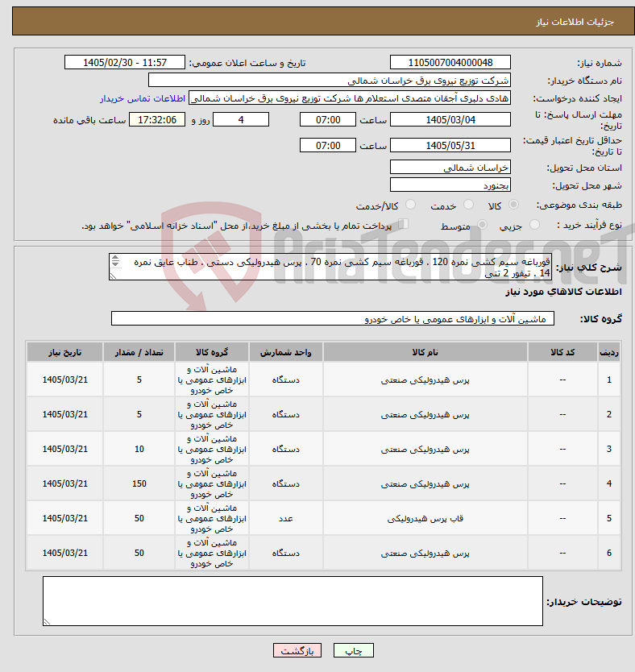
Task: Click the response deadline hour 07:00 field
Action: 328,120
